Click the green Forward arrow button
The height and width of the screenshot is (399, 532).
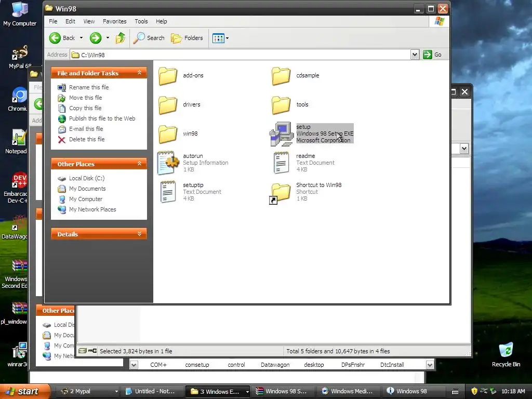click(x=96, y=38)
